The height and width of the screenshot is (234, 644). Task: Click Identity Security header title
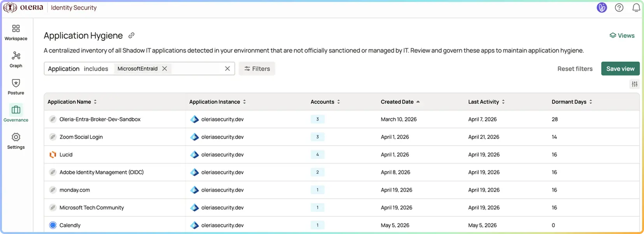click(x=74, y=7)
